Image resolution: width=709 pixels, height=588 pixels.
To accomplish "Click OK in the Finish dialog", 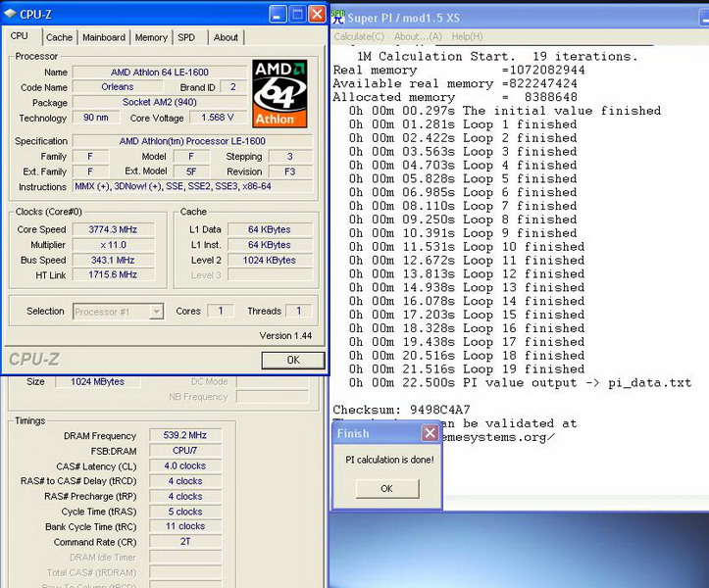I will tap(387, 489).
